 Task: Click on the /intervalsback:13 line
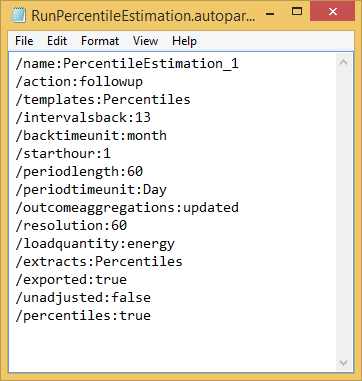tap(83, 117)
